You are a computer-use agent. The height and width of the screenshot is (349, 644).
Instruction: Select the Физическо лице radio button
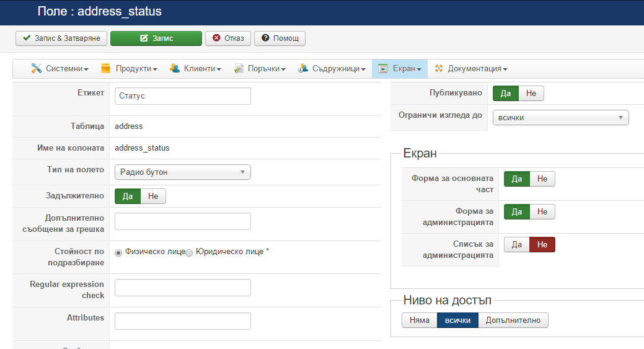click(118, 252)
